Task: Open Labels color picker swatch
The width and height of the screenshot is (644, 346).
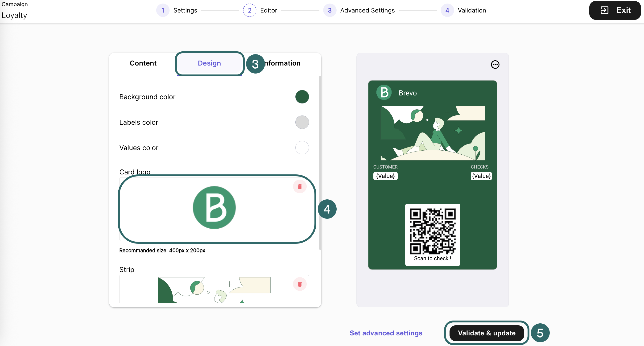Action: (302, 122)
